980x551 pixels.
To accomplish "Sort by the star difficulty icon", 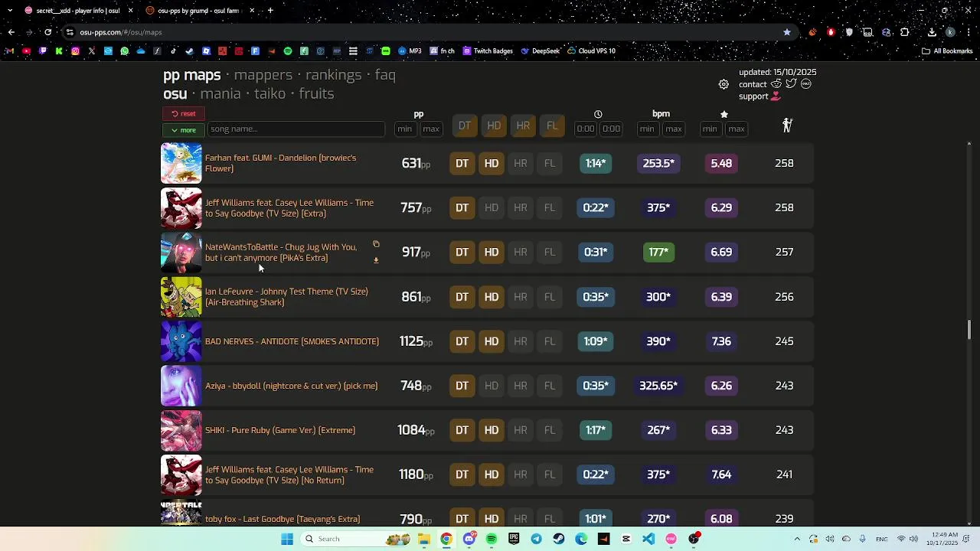I will 724,114.
